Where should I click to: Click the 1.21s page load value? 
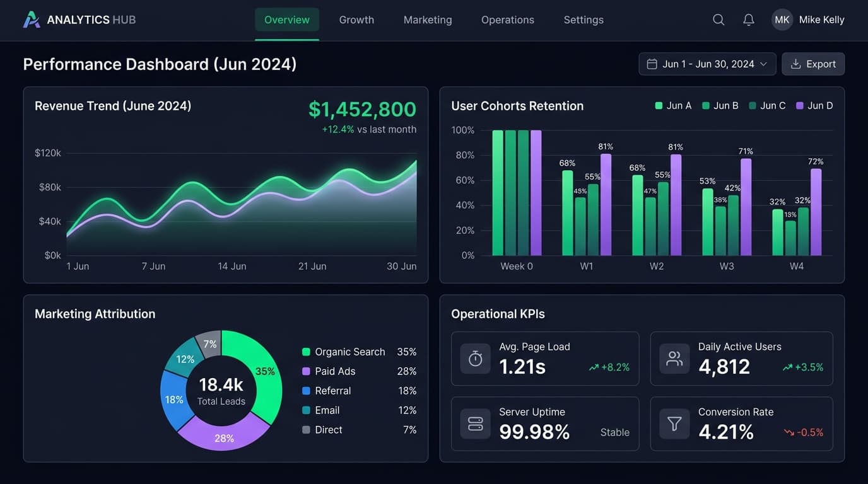tap(522, 366)
